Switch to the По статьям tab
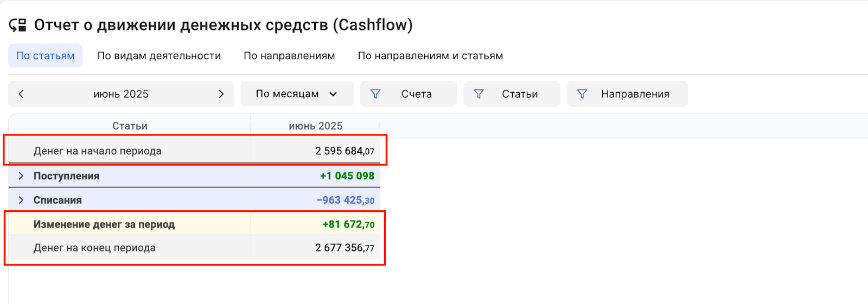868x304 pixels. 46,56
